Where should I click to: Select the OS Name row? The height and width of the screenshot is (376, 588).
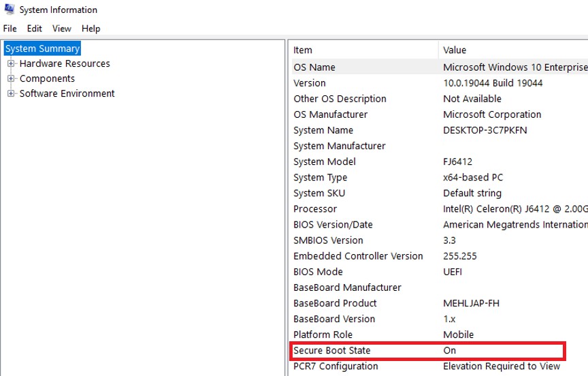[440, 67]
